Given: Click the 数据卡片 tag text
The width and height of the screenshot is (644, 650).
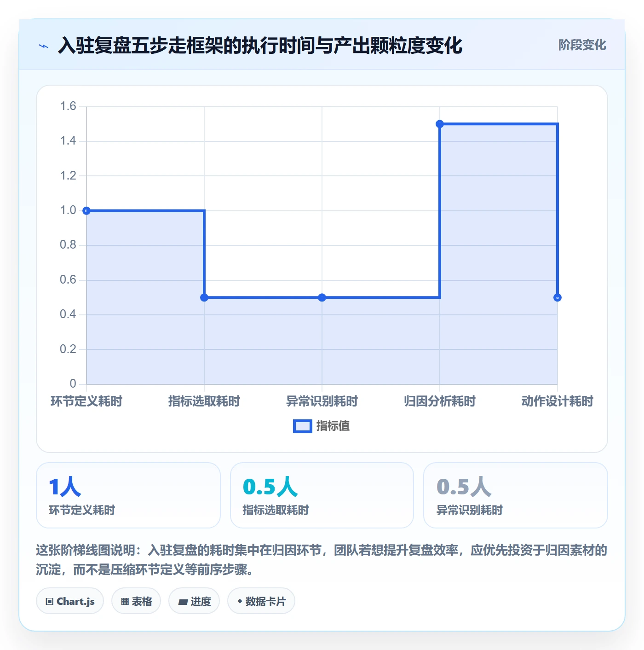Looking at the screenshot, I should click(x=265, y=601).
